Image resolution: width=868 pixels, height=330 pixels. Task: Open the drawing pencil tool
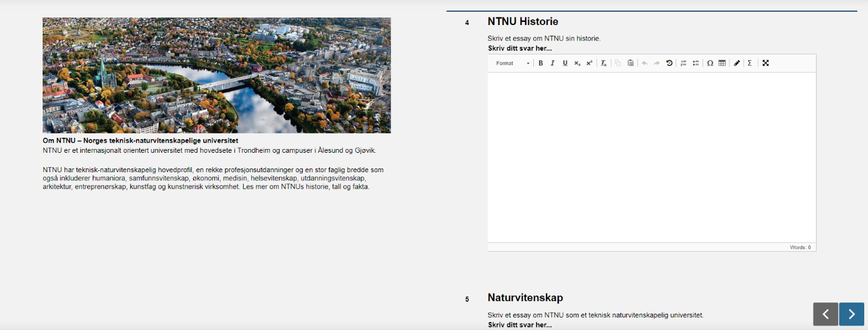click(x=737, y=63)
